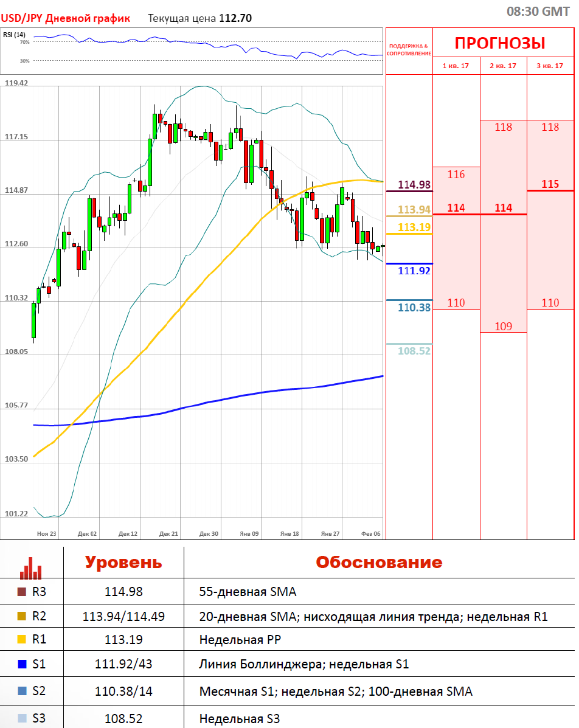Select the RSI (14) indicator label

(14, 34)
